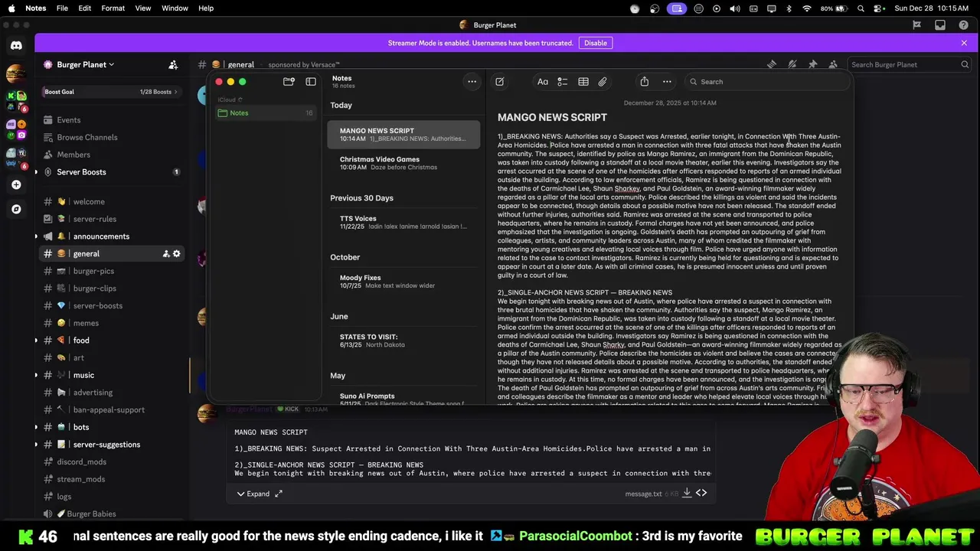Go to the art channel
Screen dimensions: 980x551
tap(112, 358)
